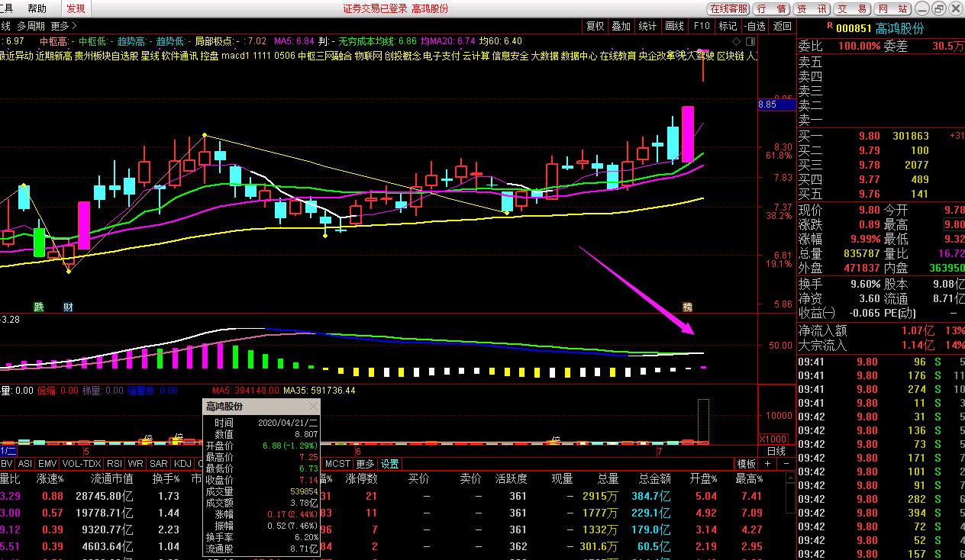Sort by the 流通市值 column header
This screenshot has width=965, height=560.
tap(112, 478)
